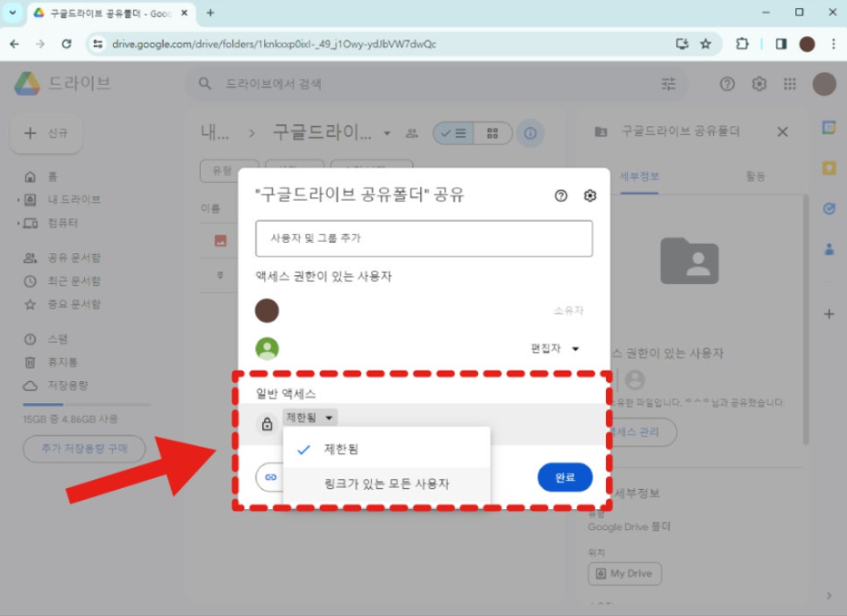This screenshot has width=847, height=616.
Task: Open the 유형 filter chip
Action: [229, 171]
